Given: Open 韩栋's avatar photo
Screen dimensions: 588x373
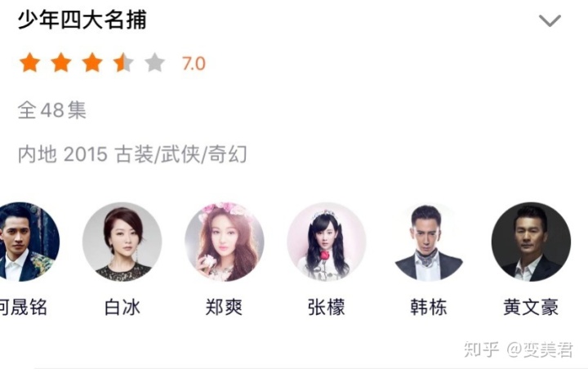Looking at the screenshot, I should pyautogui.click(x=429, y=242).
